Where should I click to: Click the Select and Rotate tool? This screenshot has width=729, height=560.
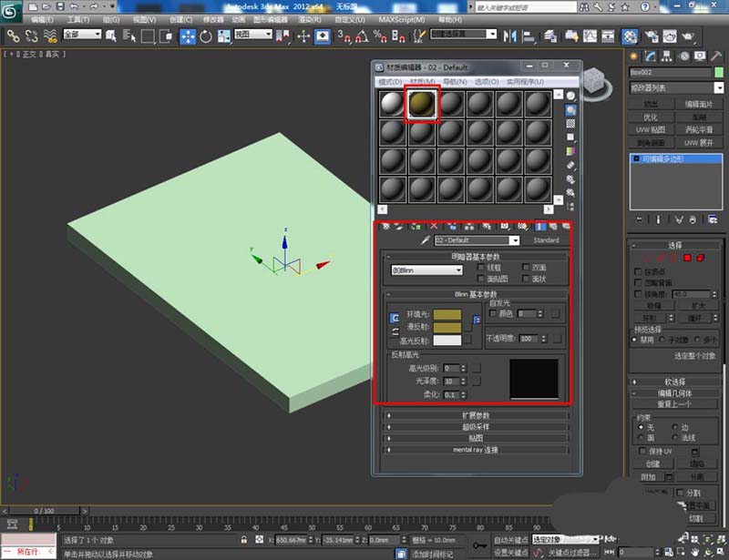[x=205, y=36]
